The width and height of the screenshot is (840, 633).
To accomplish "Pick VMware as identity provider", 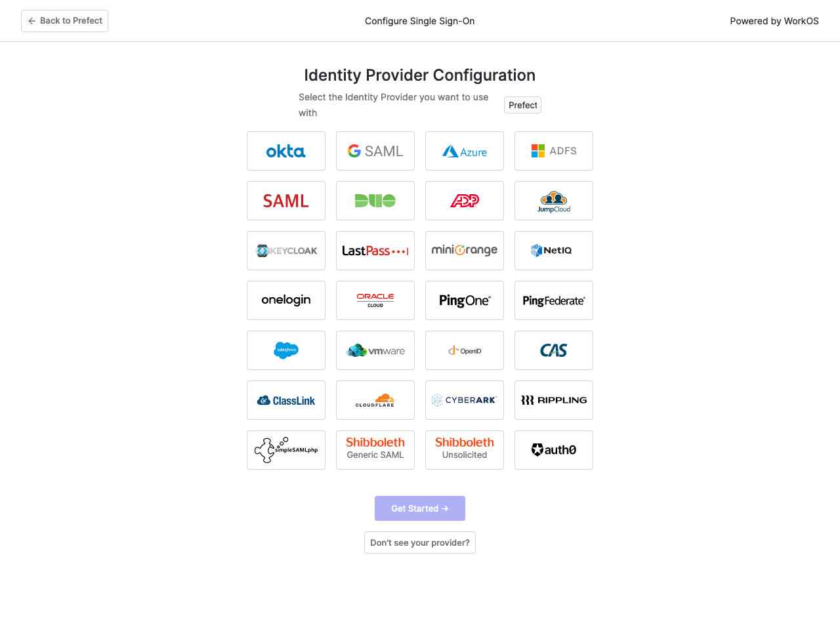I will pos(375,350).
